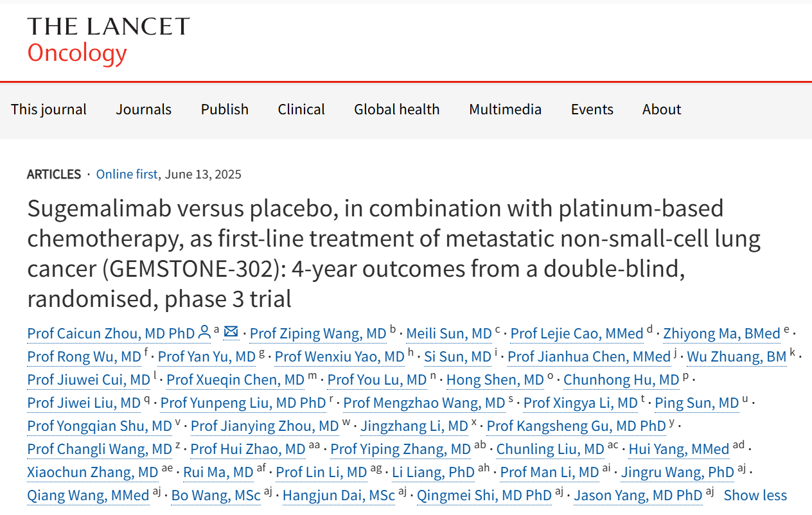
Task: Click the author profile icon near Caicun Zhou
Action: (x=204, y=332)
